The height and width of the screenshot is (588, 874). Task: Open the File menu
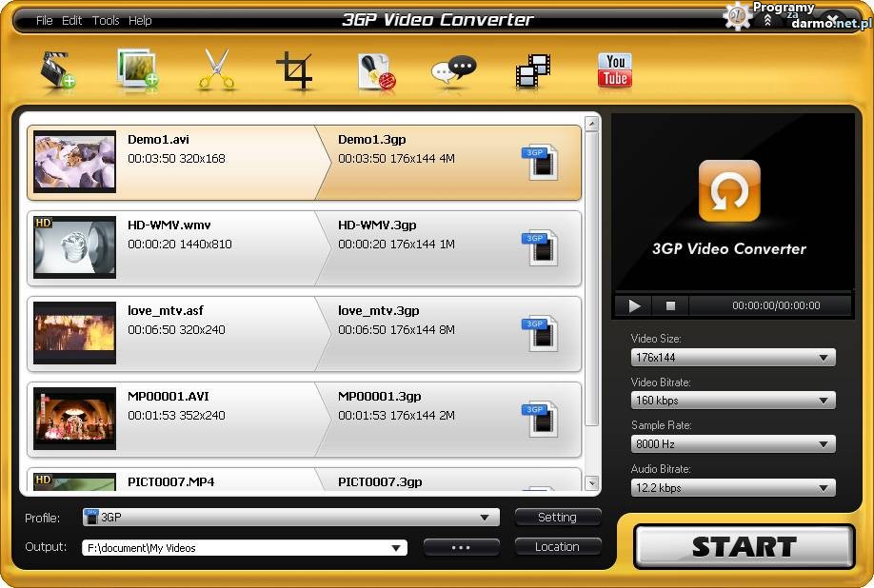click(x=44, y=21)
